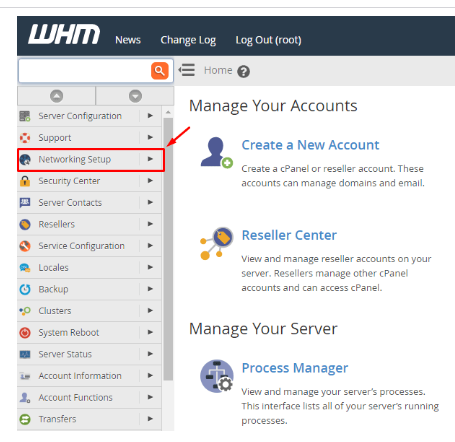
Task: Select Locales in sidebar
Action: pyautogui.click(x=53, y=268)
